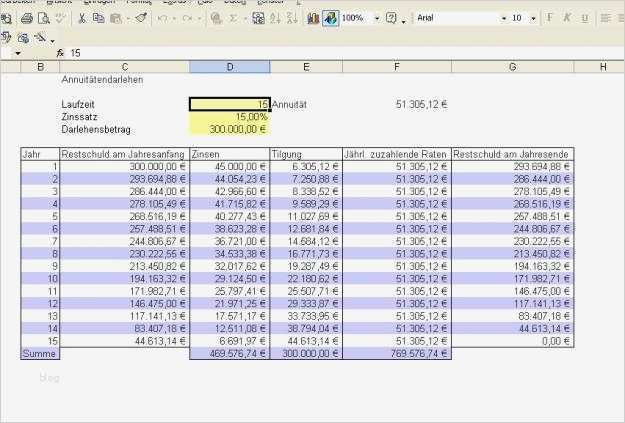
Task: Select year 8 Restschuld cell 230.222,55 € in column C
Action: (125, 254)
